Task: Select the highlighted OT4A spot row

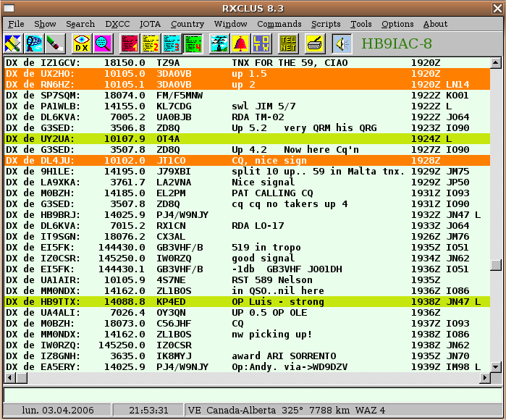Action: click(x=247, y=139)
